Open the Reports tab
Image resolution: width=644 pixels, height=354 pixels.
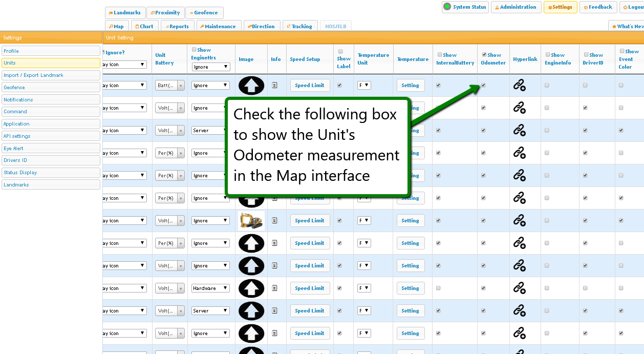[177, 26]
